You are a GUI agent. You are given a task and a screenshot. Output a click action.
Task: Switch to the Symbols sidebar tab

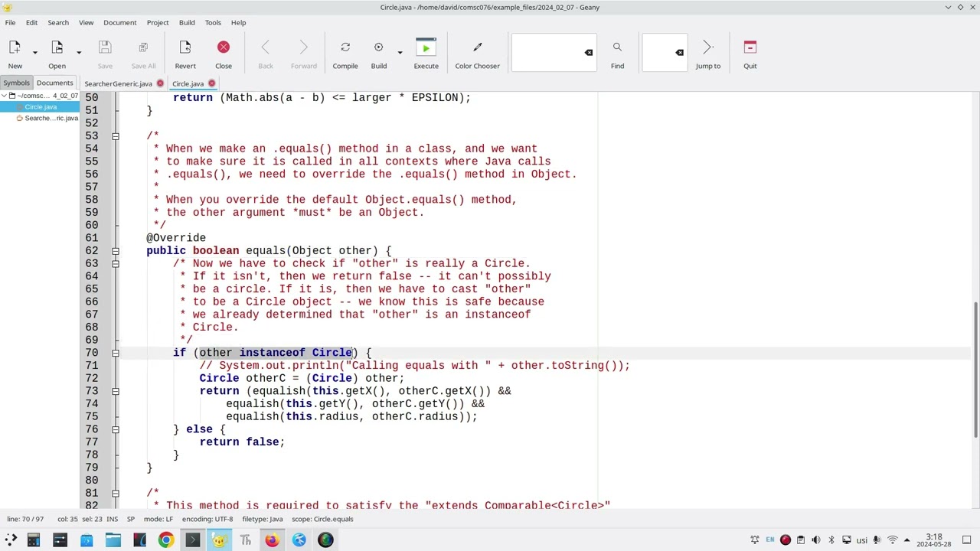point(16,83)
